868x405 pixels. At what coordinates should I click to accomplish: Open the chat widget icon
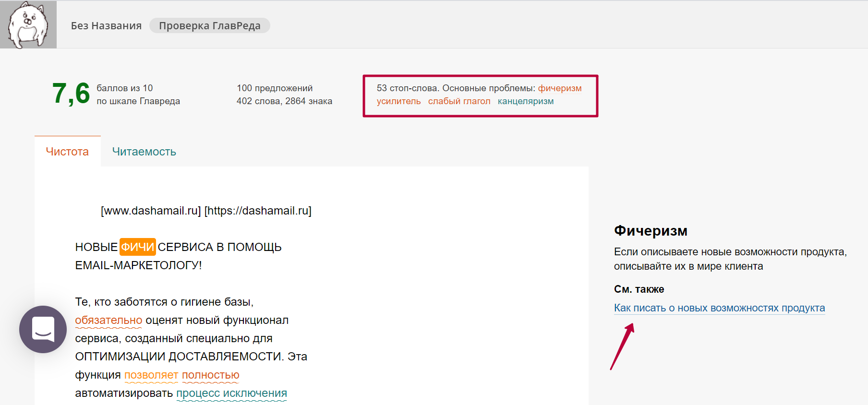pos(43,329)
